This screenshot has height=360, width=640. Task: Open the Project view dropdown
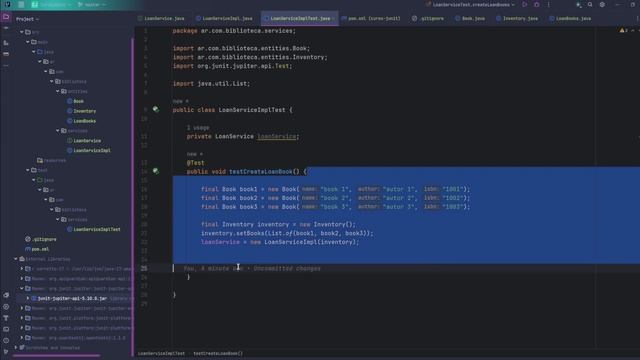point(27,19)
